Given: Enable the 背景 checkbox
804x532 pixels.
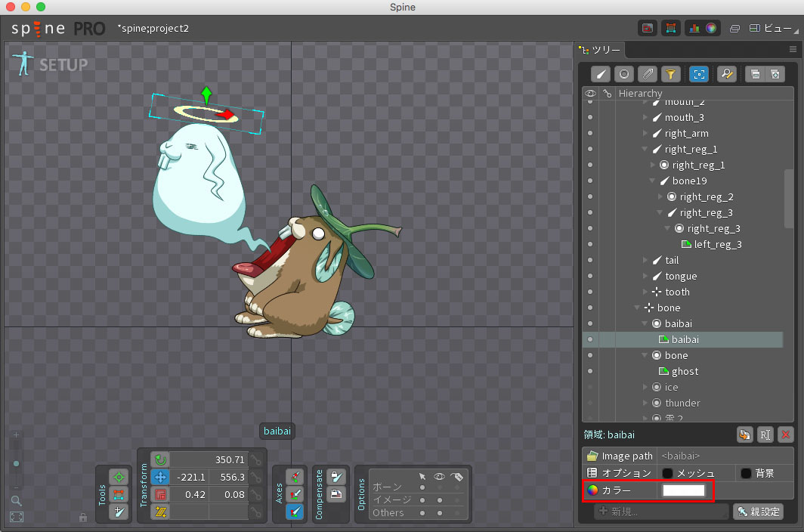Looking at the screenshot, I should point(746,473).
